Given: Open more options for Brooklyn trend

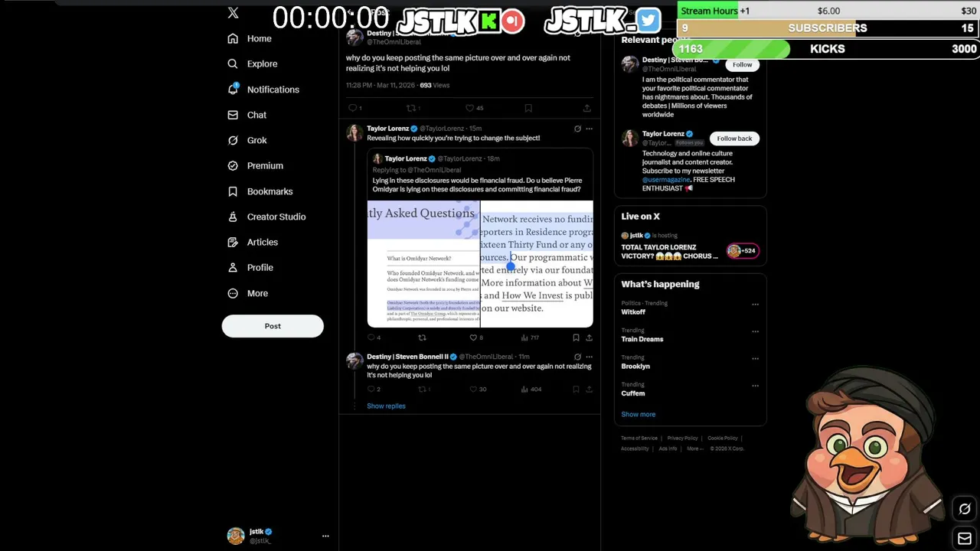Looking at the screenshot, I should click(x=755, y=359).
